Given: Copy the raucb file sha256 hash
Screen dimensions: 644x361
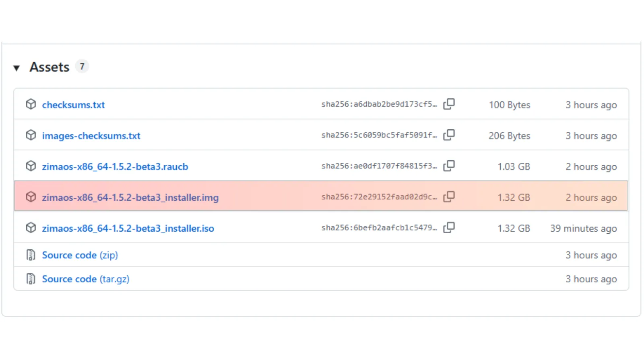Looking at the screenshot, I should point(449,166).
